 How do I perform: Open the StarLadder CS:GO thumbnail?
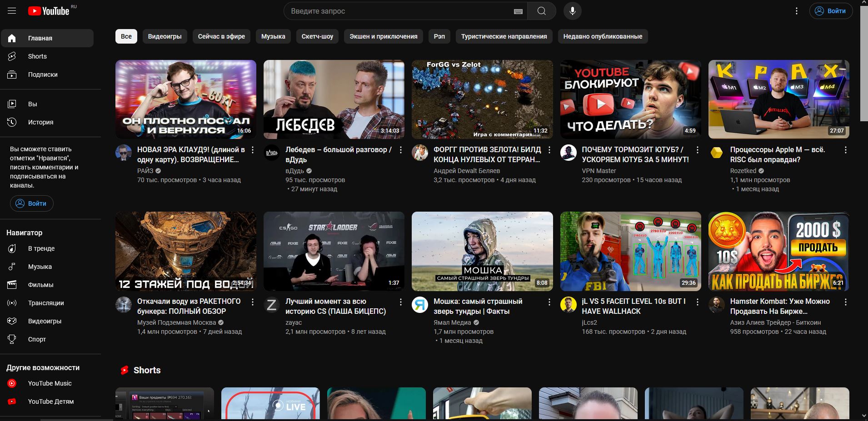[334, 251]
